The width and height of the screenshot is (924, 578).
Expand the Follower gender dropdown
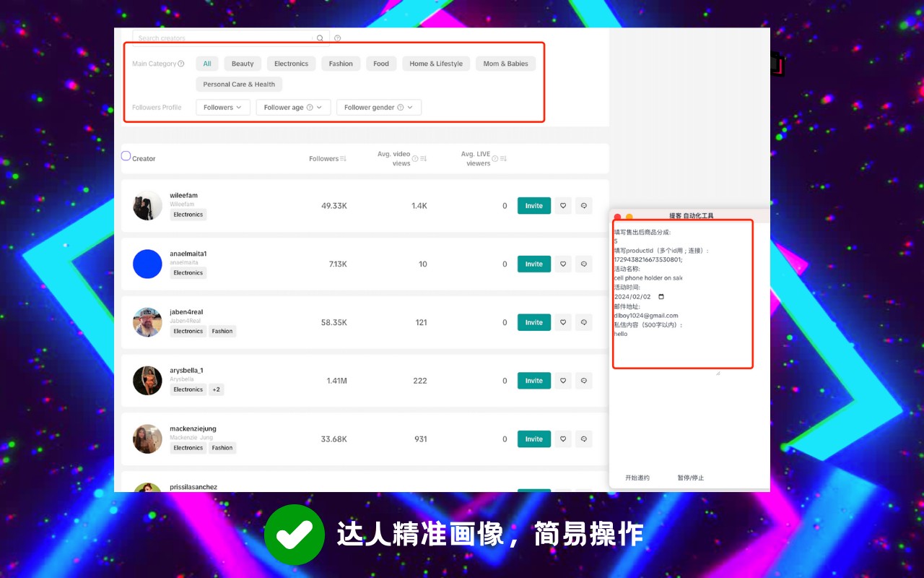click(x=379, y=108)
